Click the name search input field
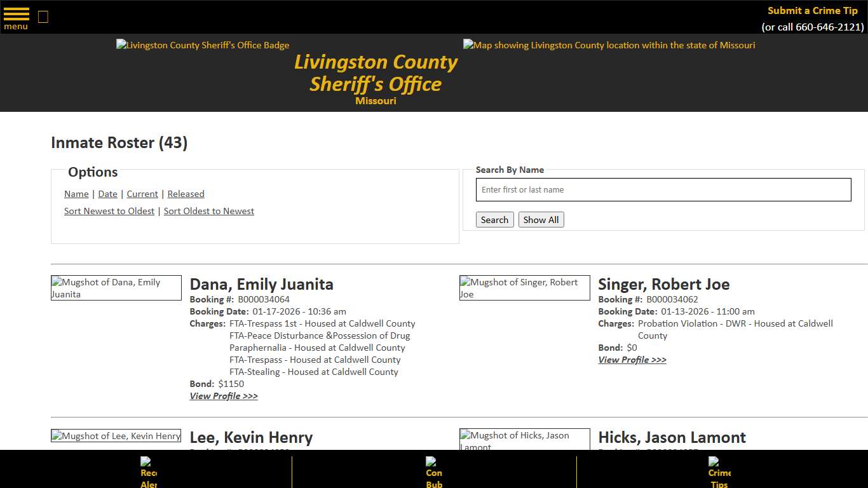 tap(663, 189)
